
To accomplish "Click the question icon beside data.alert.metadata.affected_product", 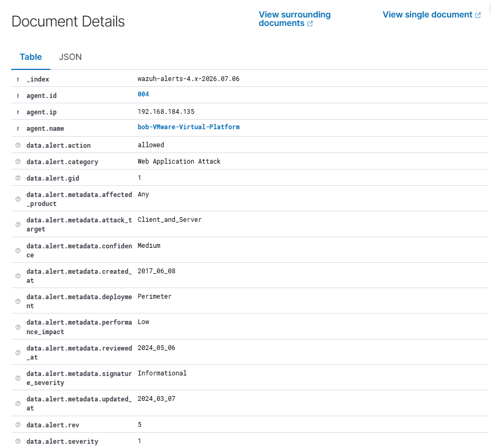I will point(18,199).
